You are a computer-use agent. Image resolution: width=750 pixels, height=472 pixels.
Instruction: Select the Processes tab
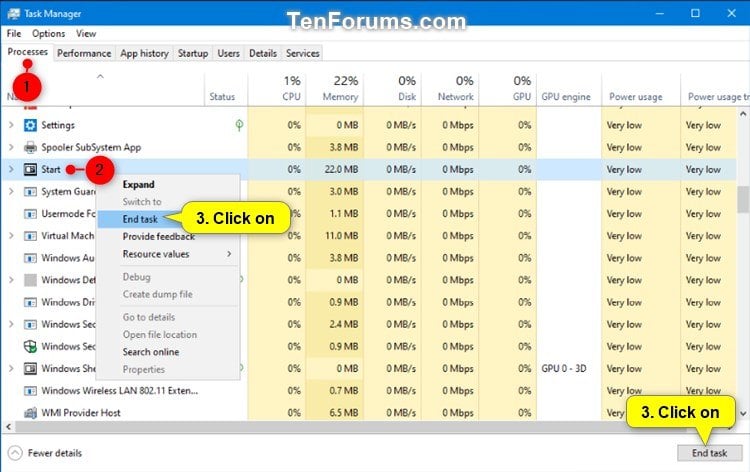[27, 52]
